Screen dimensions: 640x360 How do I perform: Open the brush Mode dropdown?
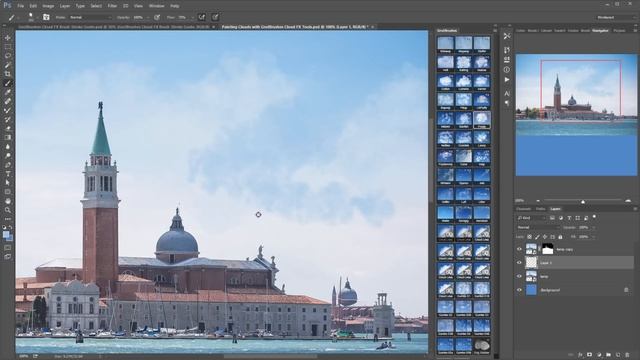point(91,18)
